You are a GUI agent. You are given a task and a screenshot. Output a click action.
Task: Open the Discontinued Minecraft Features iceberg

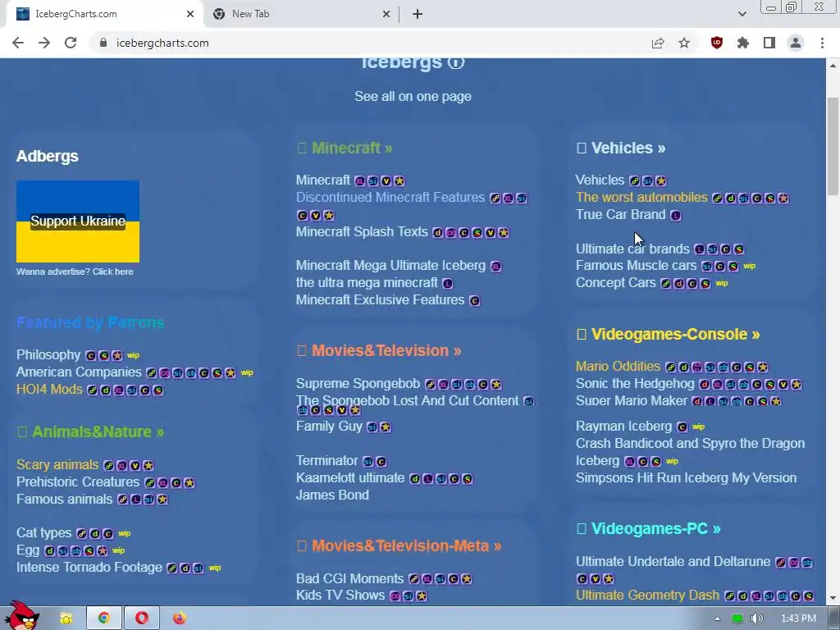pos(390,197)
